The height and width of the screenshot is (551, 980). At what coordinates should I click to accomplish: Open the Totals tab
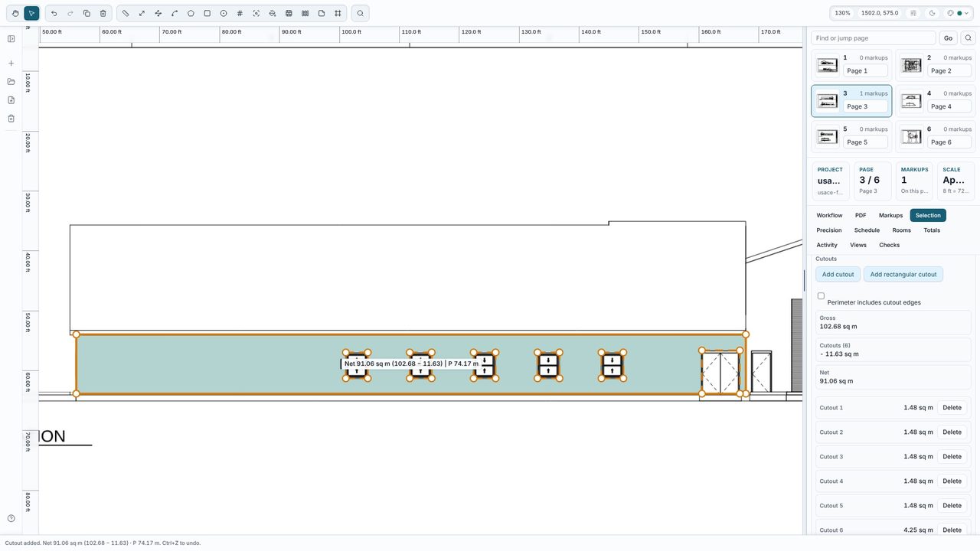click(x=932, y=230)
